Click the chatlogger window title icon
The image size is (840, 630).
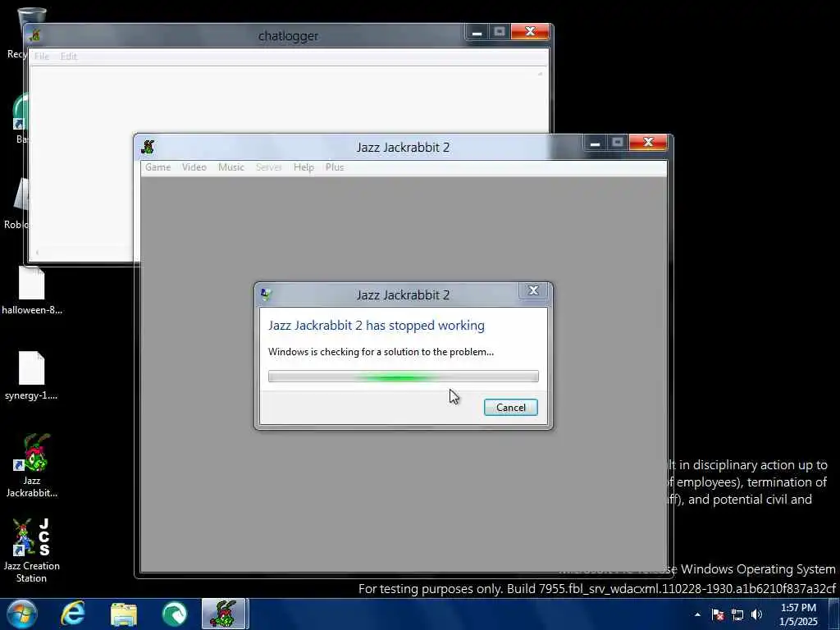coord(35,35)
